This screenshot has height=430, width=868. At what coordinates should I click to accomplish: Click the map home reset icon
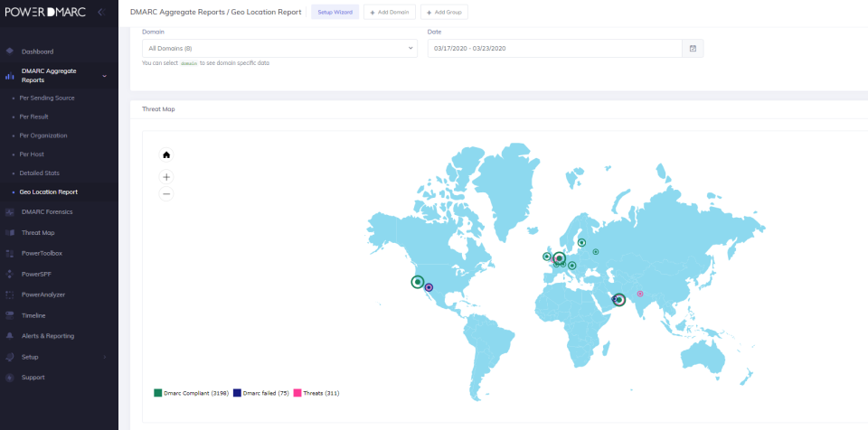tap(166, 154)
